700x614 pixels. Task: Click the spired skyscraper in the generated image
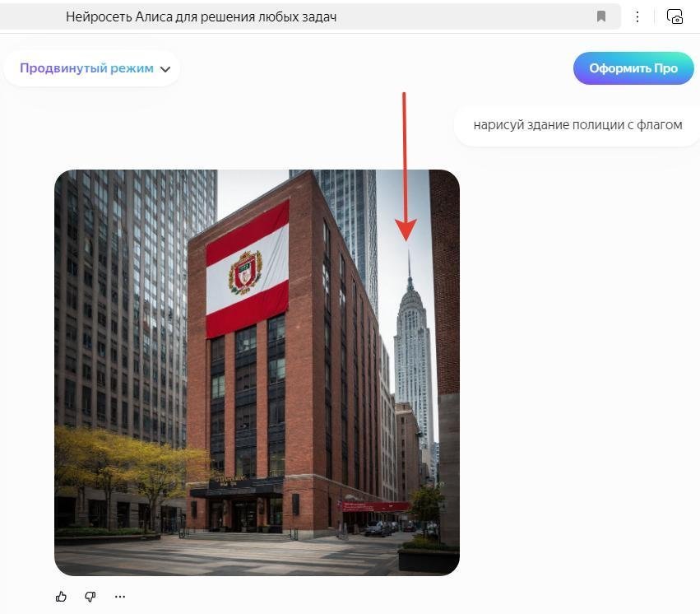point(412,348)
